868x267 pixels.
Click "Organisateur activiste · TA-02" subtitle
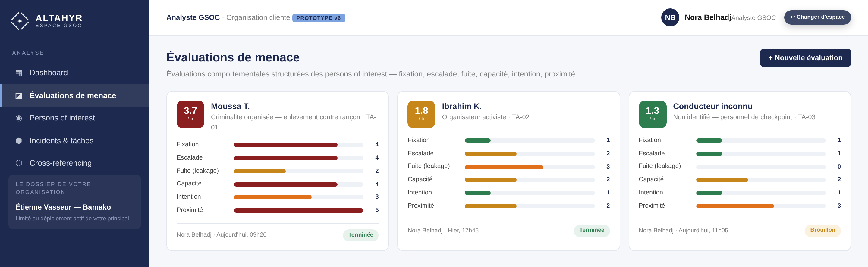[x=486, y=117]
